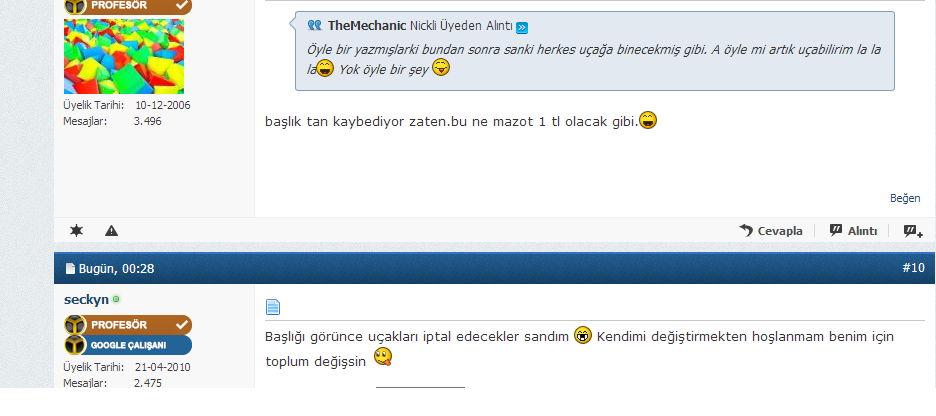Viewport: 936px width, 416px height.
Task: View original quoted post arrow icon
Action: [522, 27]
